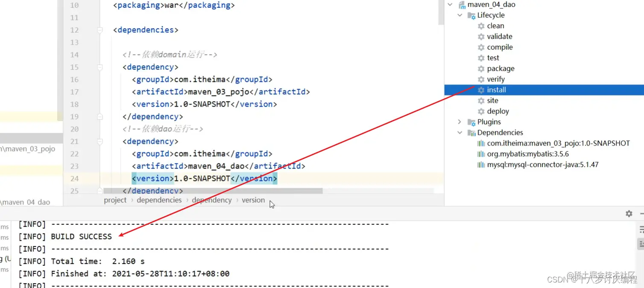This screenshot has width=644, height=288.
Task: Click gear icon next to compile
Action: pos(481,47)
